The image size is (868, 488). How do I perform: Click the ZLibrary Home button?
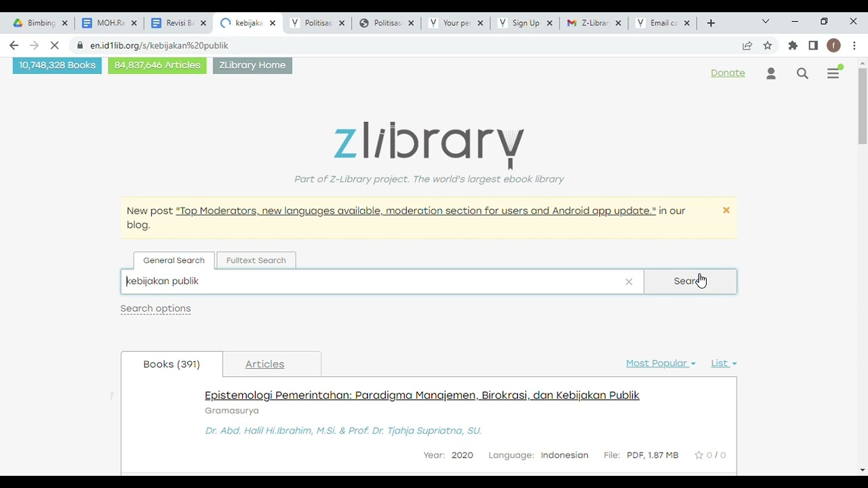click(x=252, y=65)
